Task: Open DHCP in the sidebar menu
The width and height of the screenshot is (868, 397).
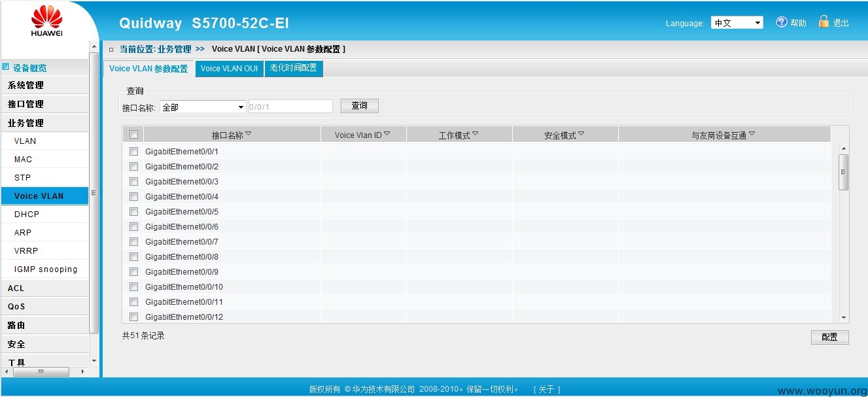Action: click(44, 214)
